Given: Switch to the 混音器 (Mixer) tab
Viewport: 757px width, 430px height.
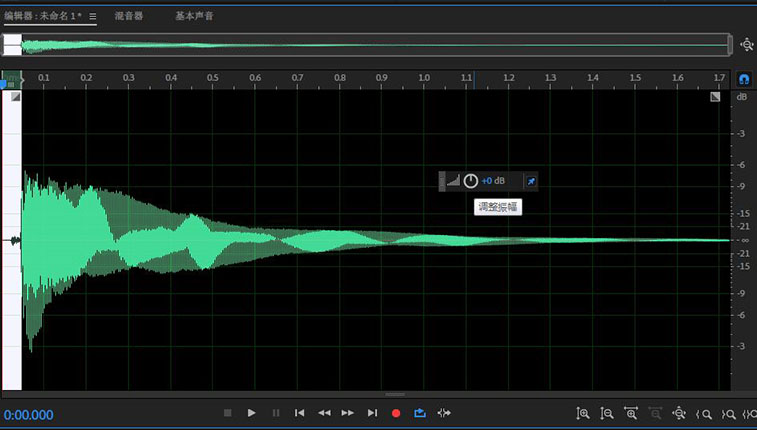Looking at the screenshot, I should pyautogui.click(x=129, y=16).
